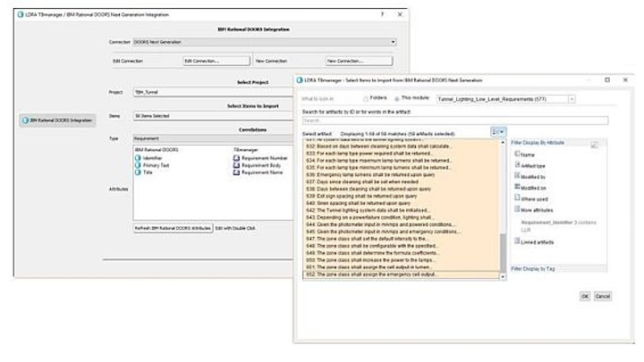Screen dimensions: 644x362
Task: Select artifact 532 Based on days between cleaning
Action: [x=402, y=146]
